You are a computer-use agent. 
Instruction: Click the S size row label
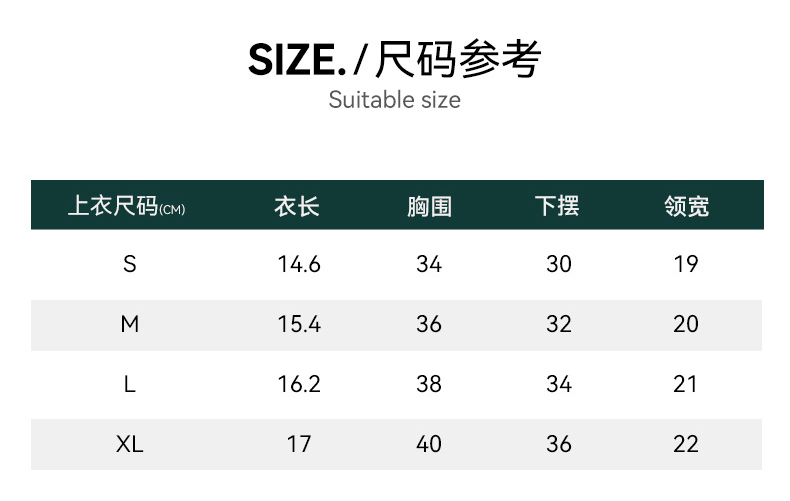129,264
